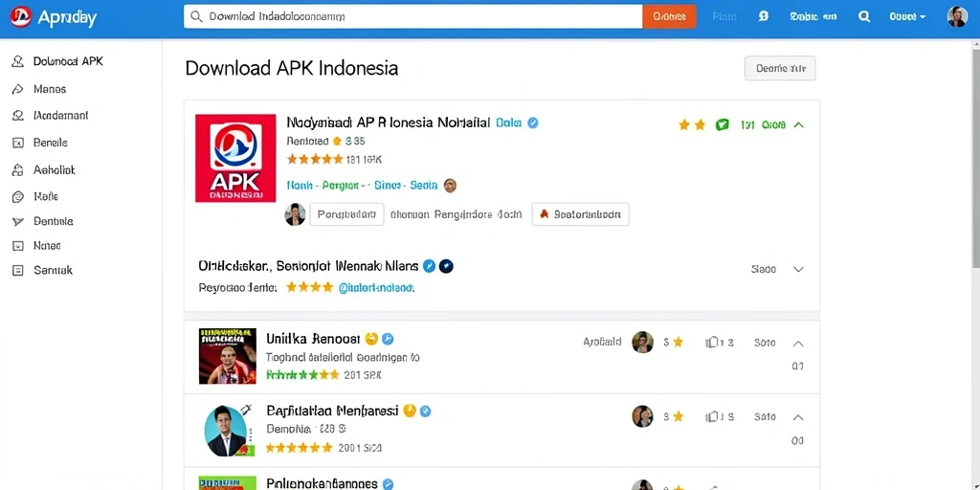Click the yellow emoji beside Barfidatlaq Menbanesi
Viewport: 980px width, 490px height.
tap(410, 411)
